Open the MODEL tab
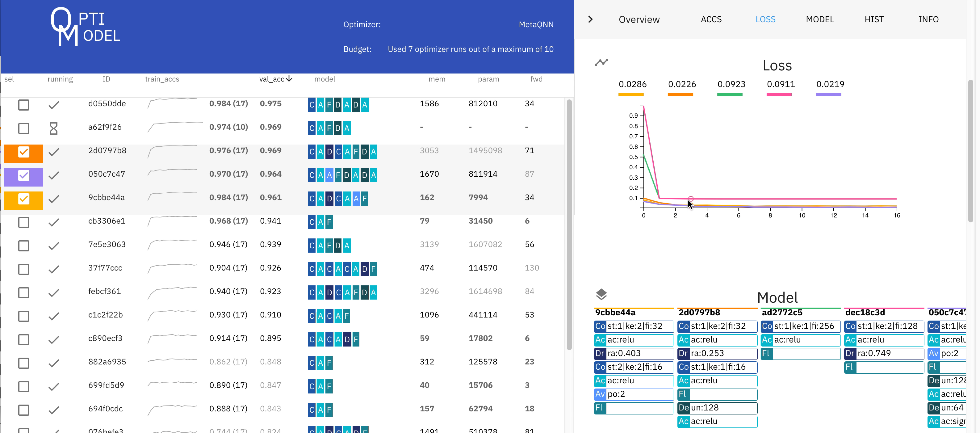Viewport: 980px width, 433px height. click(x=819, y=19)
